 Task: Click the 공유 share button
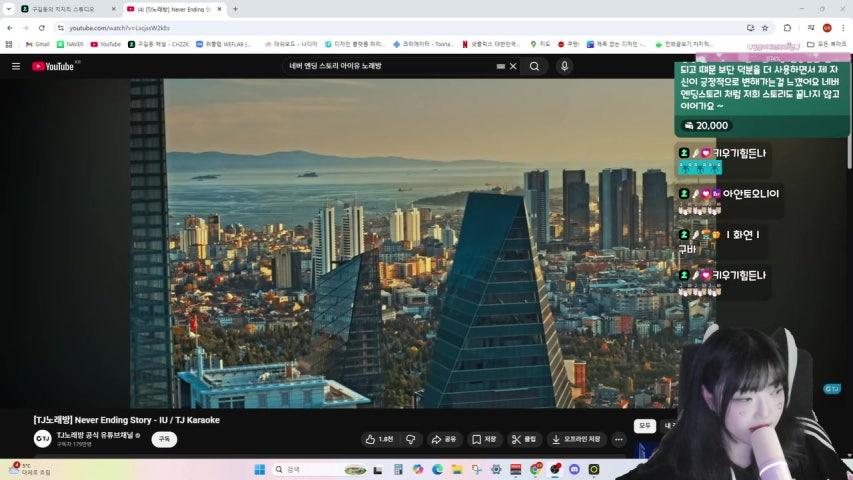(x=443, y=439)
